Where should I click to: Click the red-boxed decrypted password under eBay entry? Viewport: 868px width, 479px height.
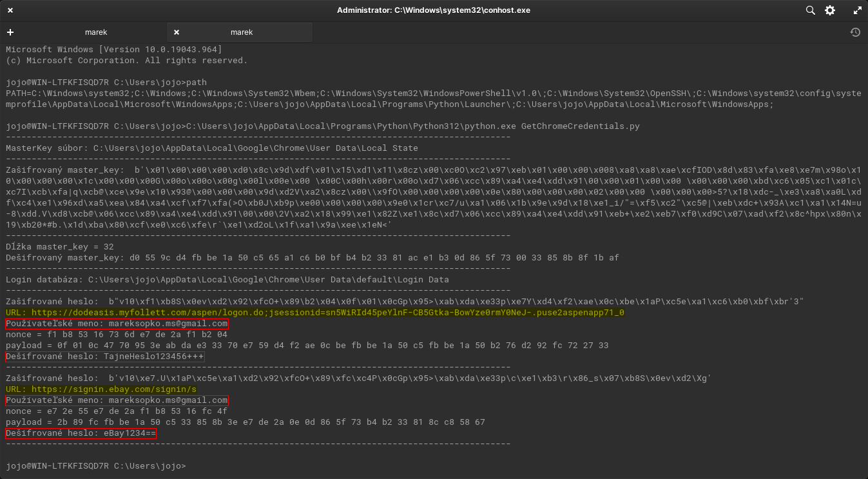click(81, 433)
